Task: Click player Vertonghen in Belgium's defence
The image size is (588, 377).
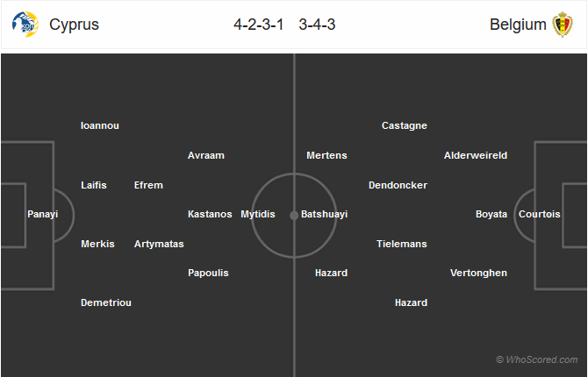Action: click(478, 273)
